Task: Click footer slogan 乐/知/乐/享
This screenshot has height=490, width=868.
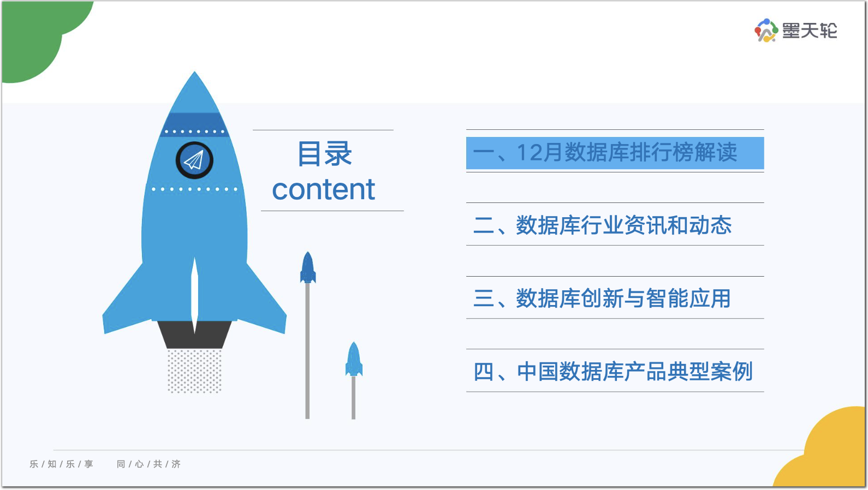Action: coord(61,464)
